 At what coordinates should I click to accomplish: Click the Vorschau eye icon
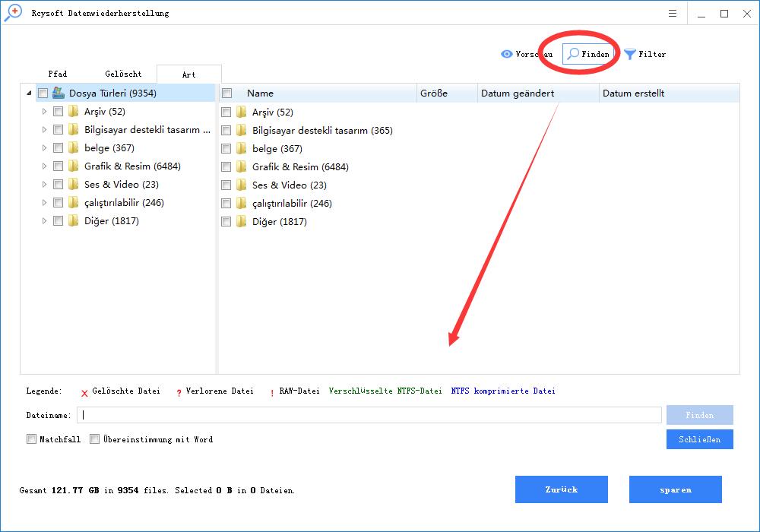pos(506,54)
